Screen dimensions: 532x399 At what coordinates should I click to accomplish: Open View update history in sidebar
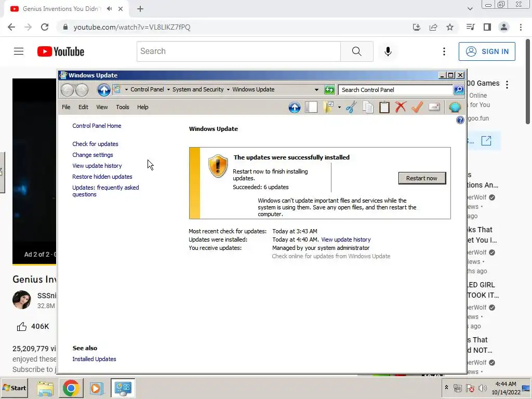pyautogui.click(x=97, y=166)
